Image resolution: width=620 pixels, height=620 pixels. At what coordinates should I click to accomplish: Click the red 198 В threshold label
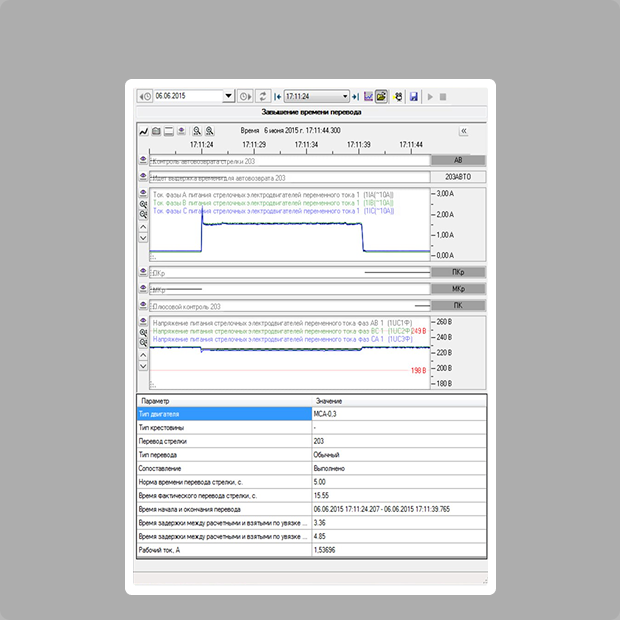[x=419, y=370]
